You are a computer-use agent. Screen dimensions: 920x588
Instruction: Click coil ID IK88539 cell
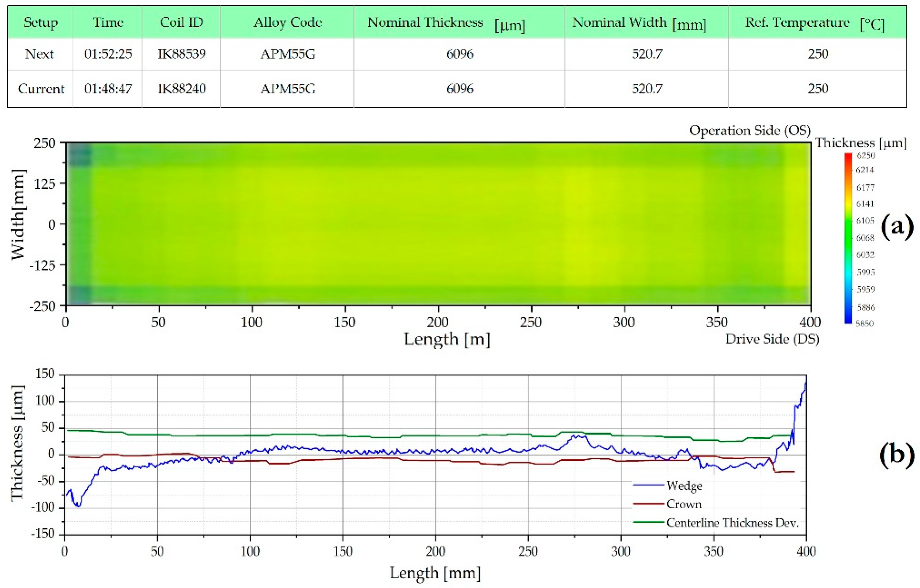coord(181,54)
